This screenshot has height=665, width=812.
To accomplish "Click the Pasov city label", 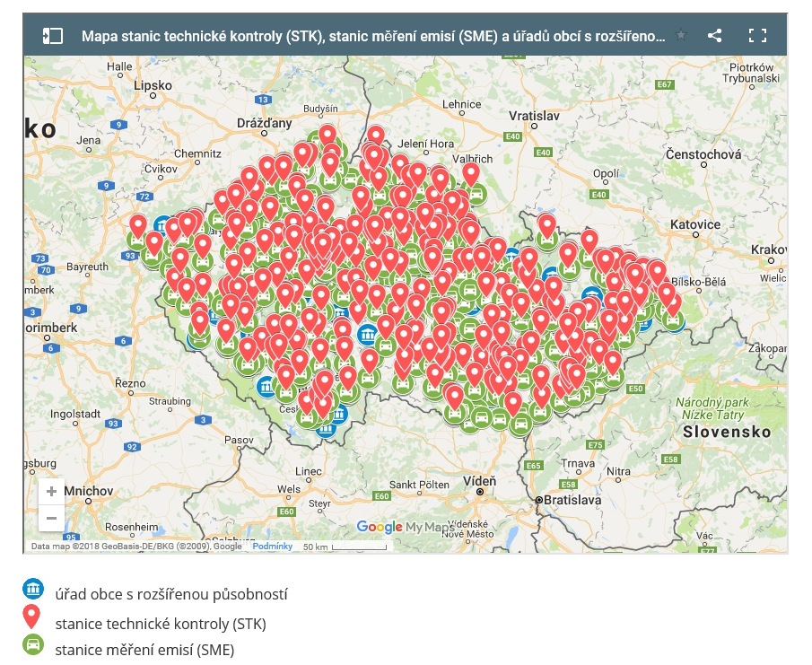I will coord(239,440).
